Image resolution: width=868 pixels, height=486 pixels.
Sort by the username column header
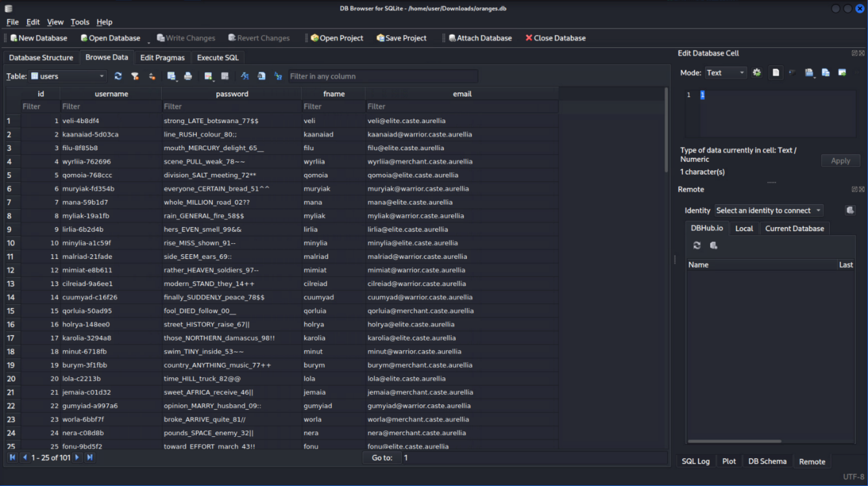click(111, 94)
